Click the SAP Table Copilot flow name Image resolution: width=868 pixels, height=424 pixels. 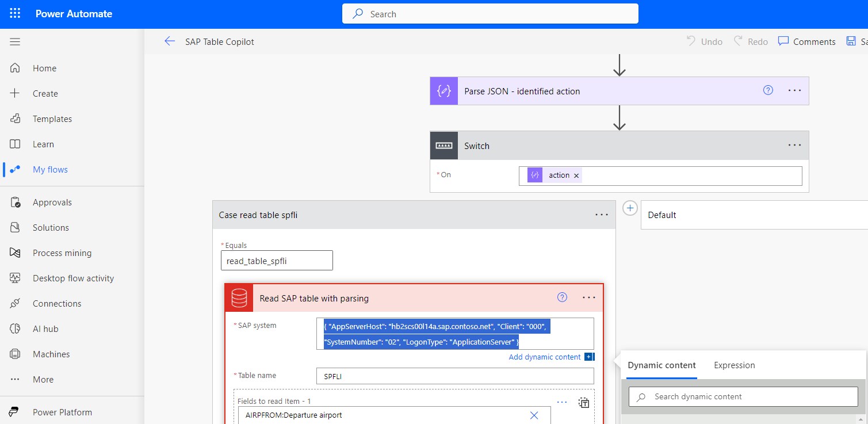coord(220,41)
